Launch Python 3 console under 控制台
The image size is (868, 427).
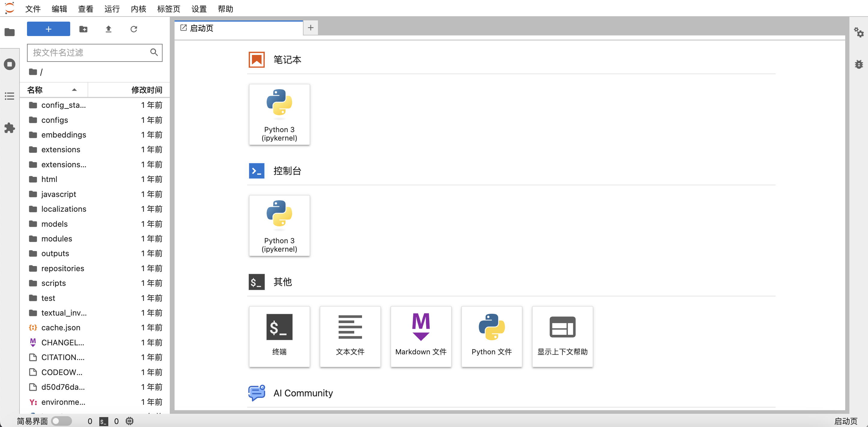click(279, 226)
